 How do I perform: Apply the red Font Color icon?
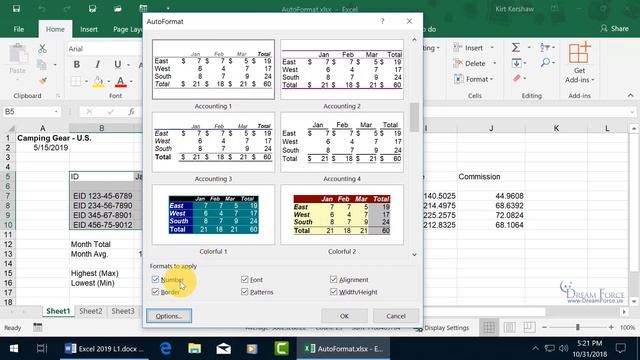click(x=120, y=81)
